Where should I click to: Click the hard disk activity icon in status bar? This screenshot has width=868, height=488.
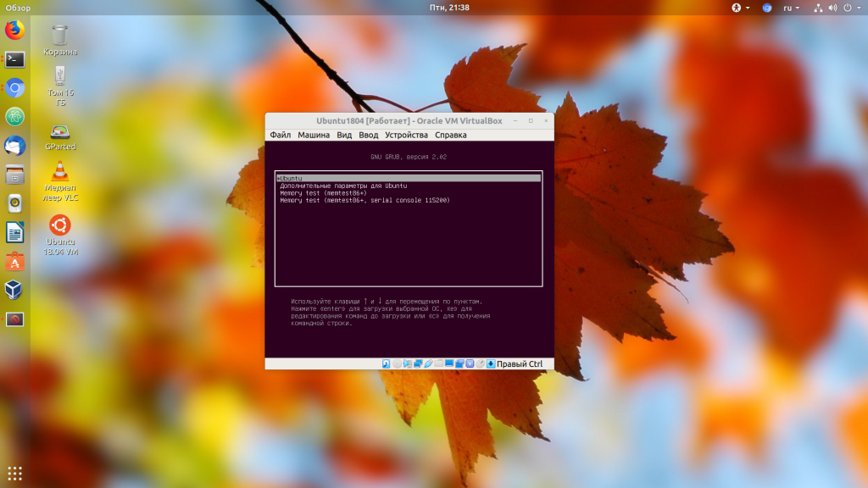(386, 364)
